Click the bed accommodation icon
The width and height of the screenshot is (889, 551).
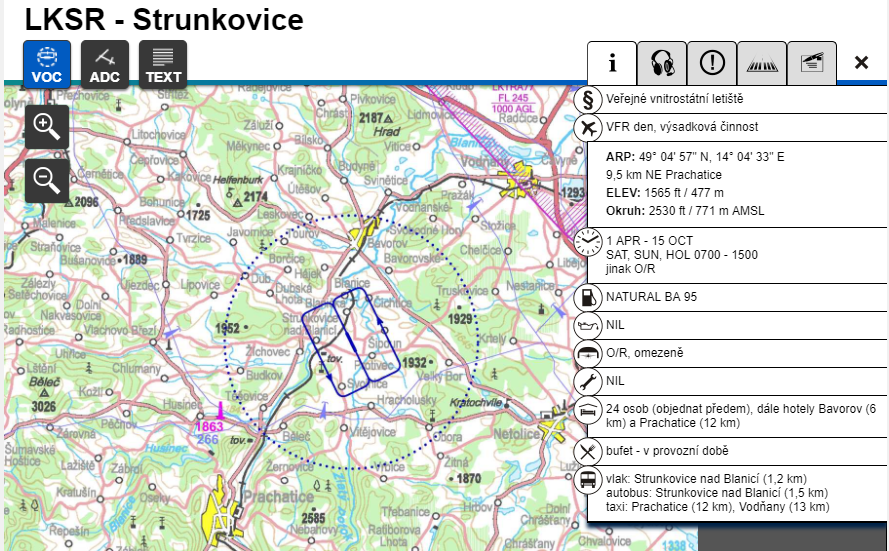(589, 409)
